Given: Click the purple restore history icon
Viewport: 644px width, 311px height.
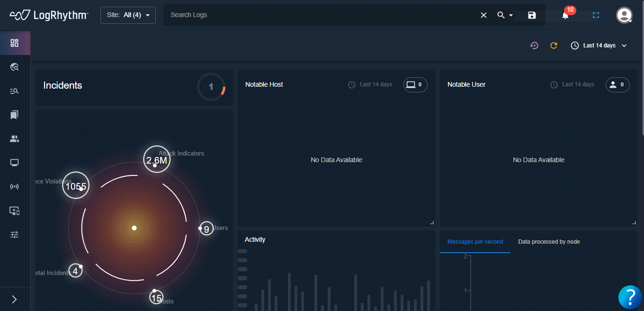Looking at the screenshot, I should (x=534, y=46).
